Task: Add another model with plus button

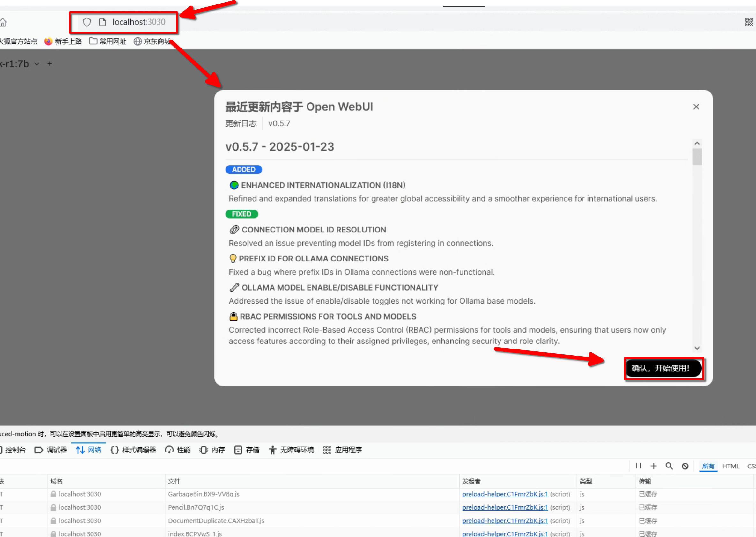Action: pos(50,64)
